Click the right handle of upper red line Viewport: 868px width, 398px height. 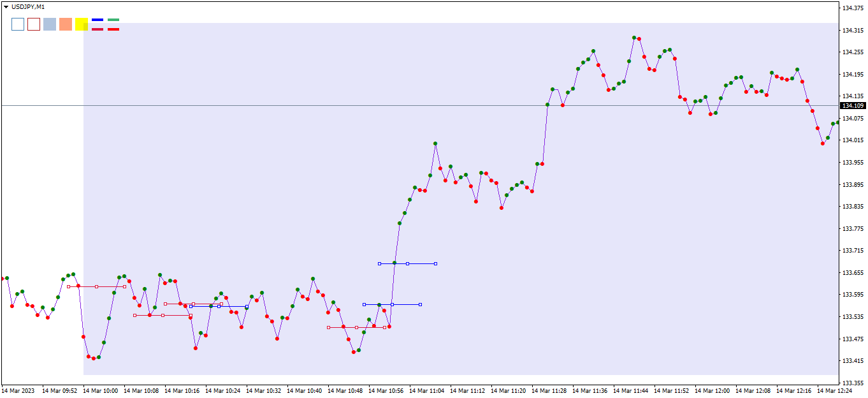pos(221,304)
